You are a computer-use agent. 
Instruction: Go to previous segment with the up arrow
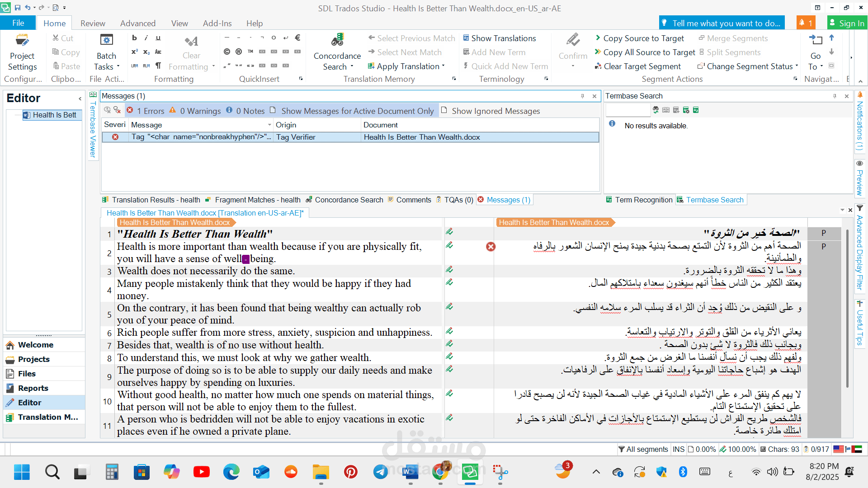click(831, 38)
